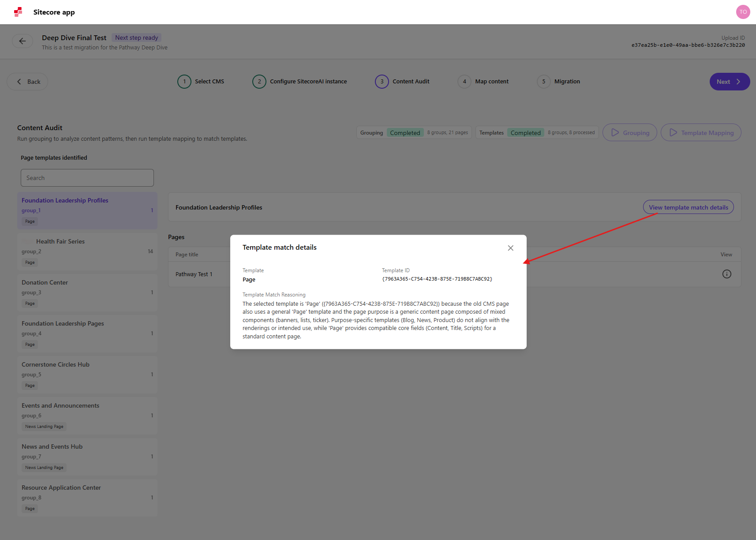756x540 pixels.
Task: Click the Sitecore logo icon
Action: coord(18,12)
